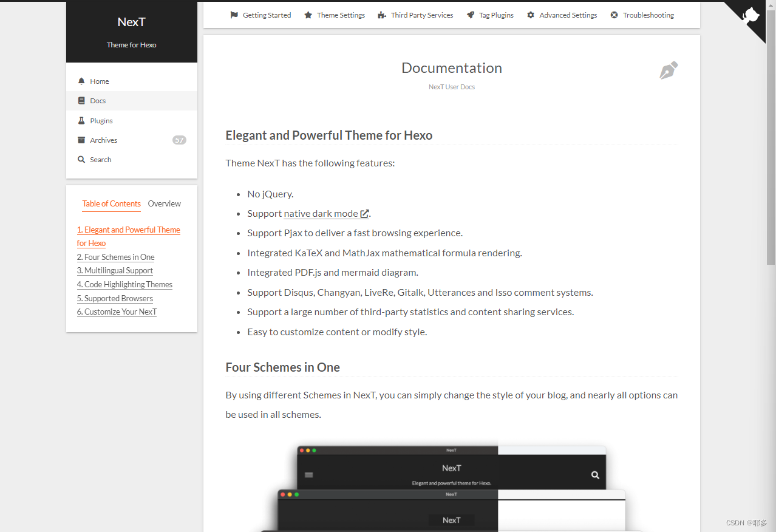Click the bell icon beside Home

tap(81, 81)
